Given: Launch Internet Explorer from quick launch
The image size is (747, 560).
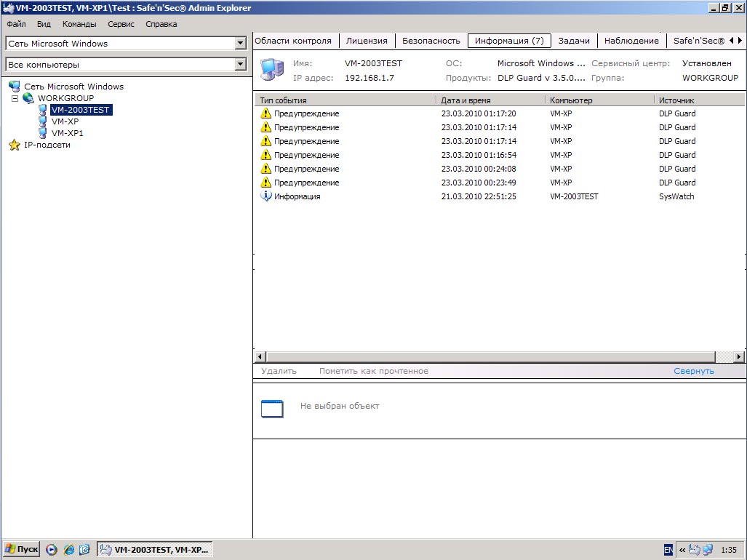Looking at the screenshot, I should click(68, 550).
